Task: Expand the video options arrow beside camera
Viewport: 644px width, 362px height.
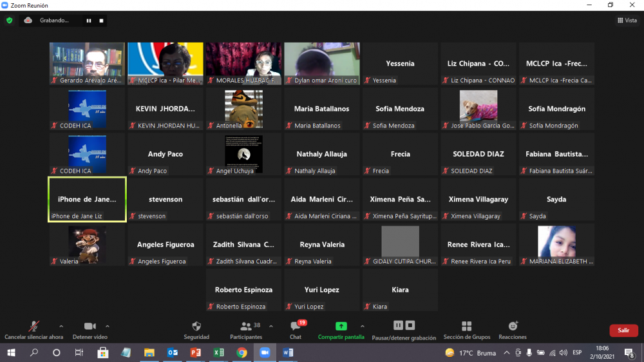Action: pyautogui.click(x=108, y=326)
